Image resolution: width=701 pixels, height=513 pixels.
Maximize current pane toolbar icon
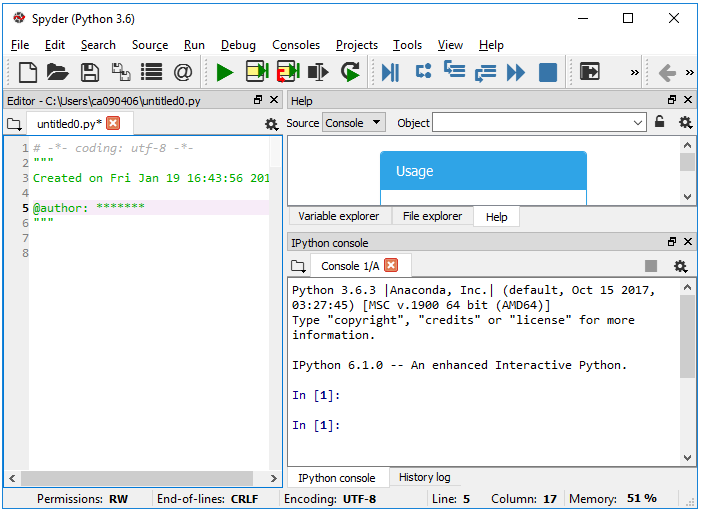point(590,71)
